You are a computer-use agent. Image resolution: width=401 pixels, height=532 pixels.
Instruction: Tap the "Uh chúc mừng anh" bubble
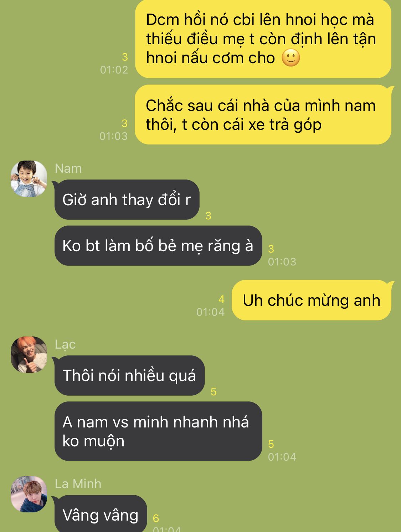pyautogui.click(x=312, y=300)
